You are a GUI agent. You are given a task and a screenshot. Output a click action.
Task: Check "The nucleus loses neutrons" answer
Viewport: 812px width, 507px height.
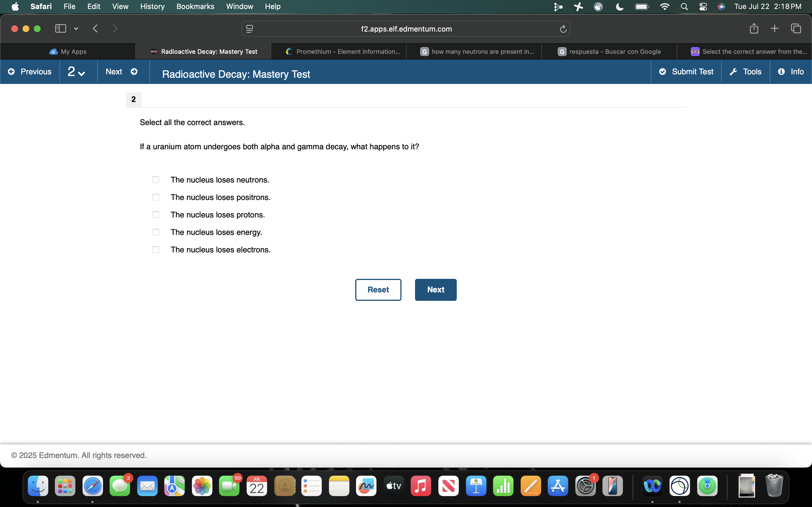click(155, 180)
